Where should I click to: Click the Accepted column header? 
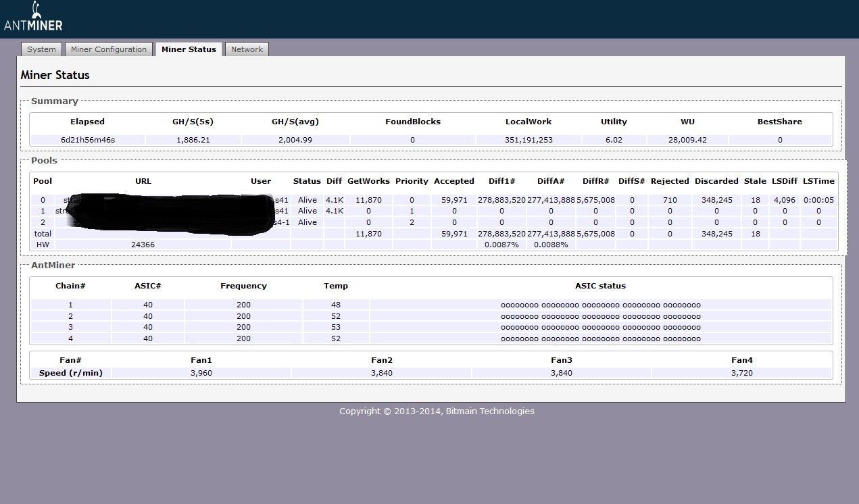click(x=454, y=181)
